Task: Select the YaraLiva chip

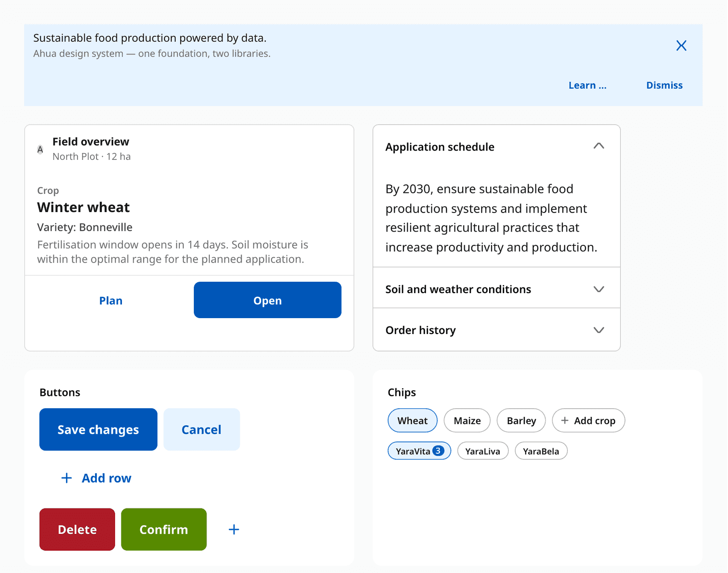Action: [483, 451]
